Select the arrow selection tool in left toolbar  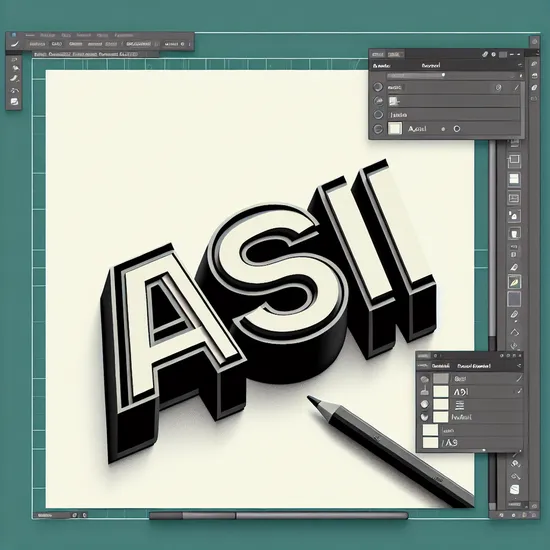(15, 68)
